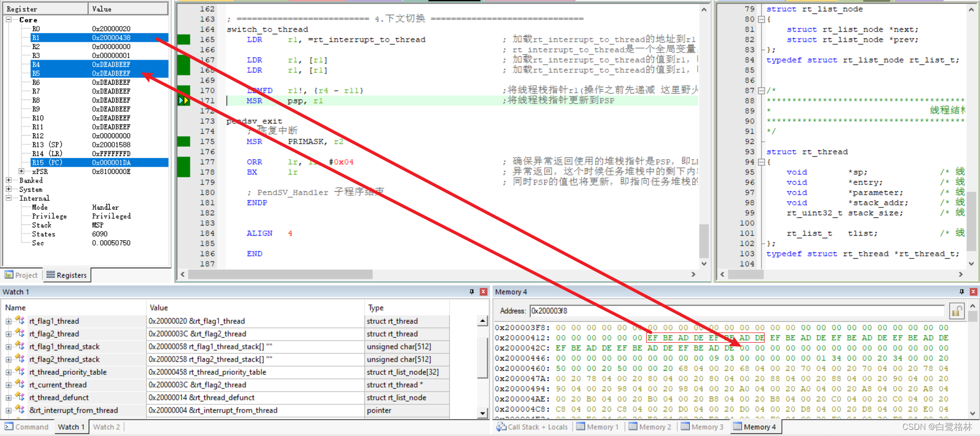
Task: Click the memory address lock icon
Action: pos(957,311)
